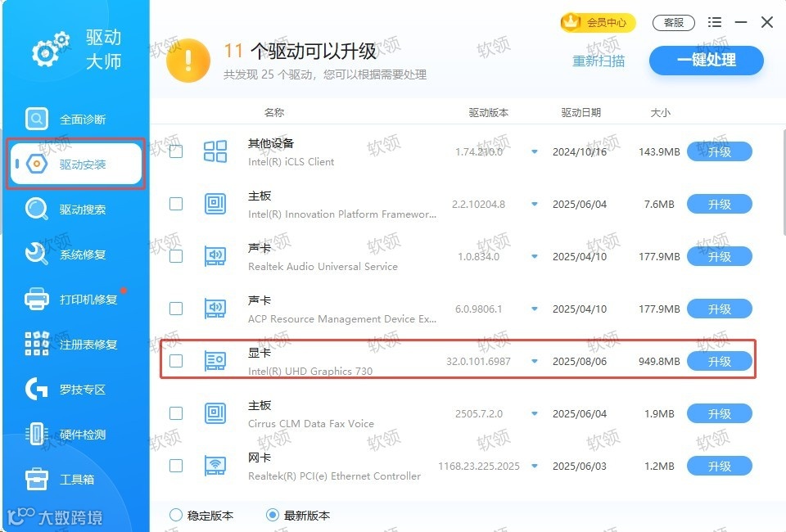Select the 稳定版本 radio button
Screen dimensions: 786x532
(176, 515)
